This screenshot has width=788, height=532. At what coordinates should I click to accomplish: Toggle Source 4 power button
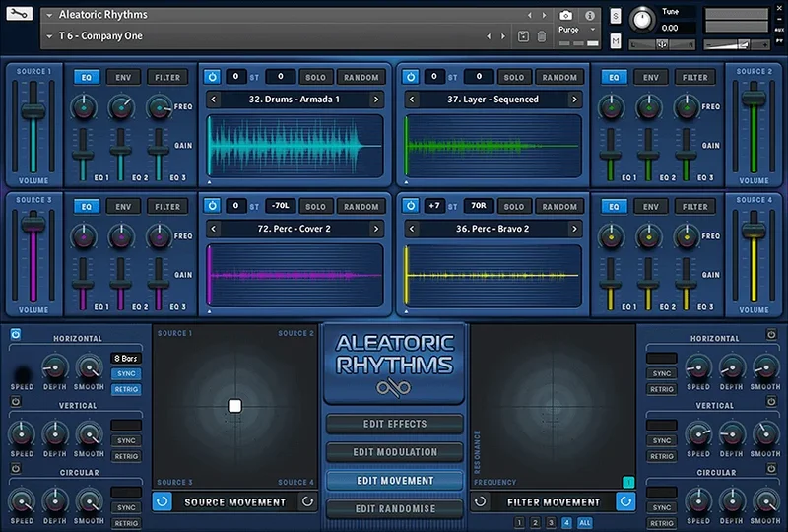411,206
